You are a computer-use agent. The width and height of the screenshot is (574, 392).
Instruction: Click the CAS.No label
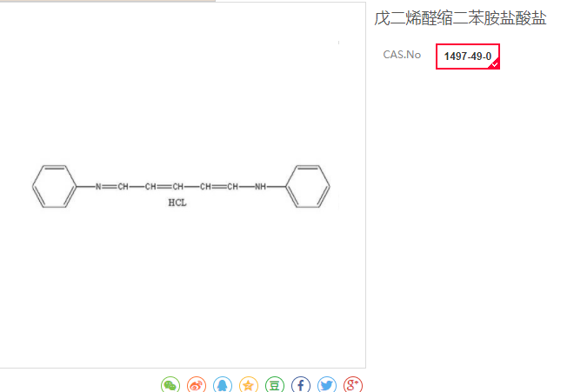402,55
